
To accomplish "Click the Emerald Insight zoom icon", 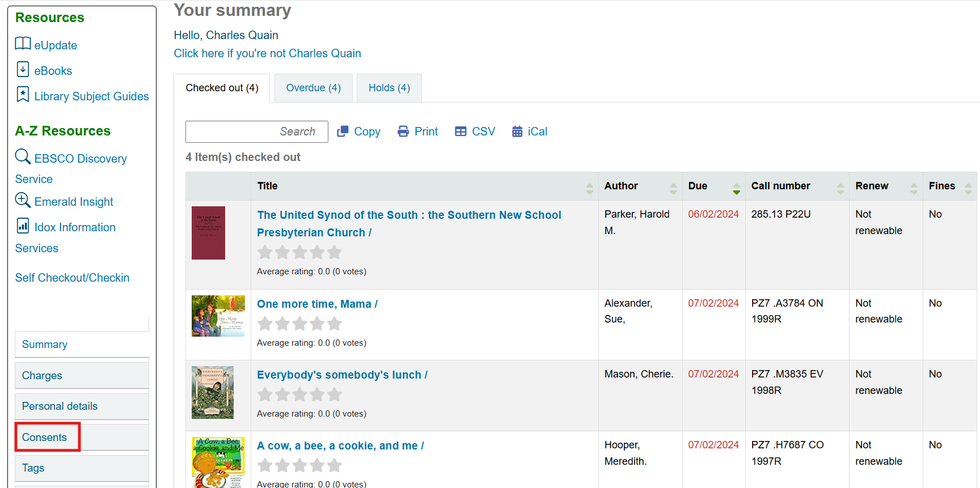I will (23, 200).
